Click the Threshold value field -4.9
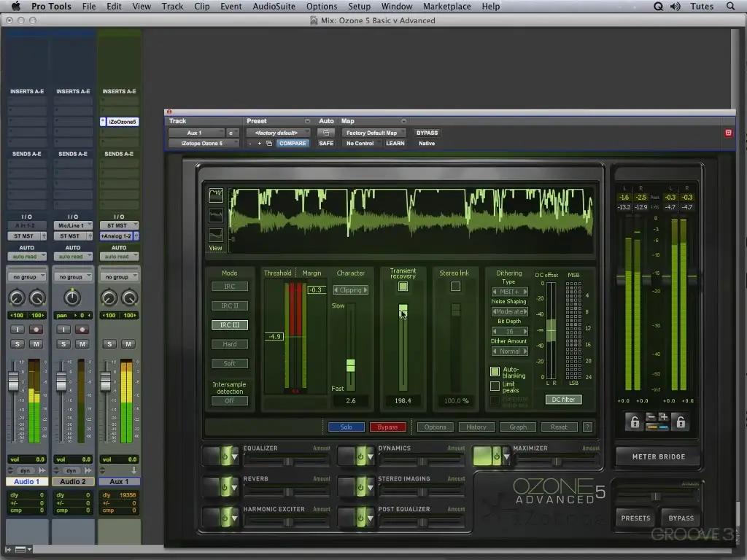Screen dimensions: 747x560 pyautogui.click(x=274, y=337)
